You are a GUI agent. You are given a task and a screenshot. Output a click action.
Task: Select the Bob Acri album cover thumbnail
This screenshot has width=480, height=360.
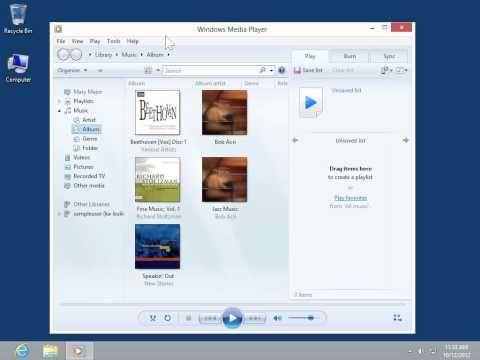pyautogui.click(x=225, y=113)
